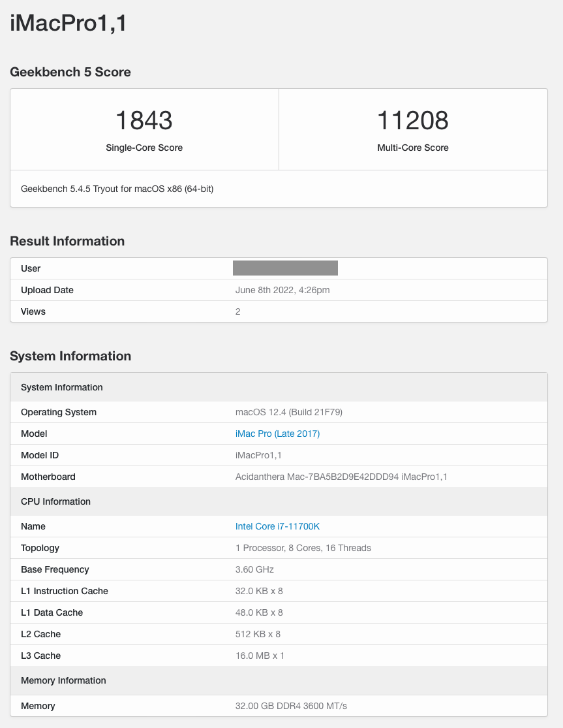Viewport: 563px width, 728px height.
Task: Open the Intel Core i7-11700K link
Action: pos(277,526)
